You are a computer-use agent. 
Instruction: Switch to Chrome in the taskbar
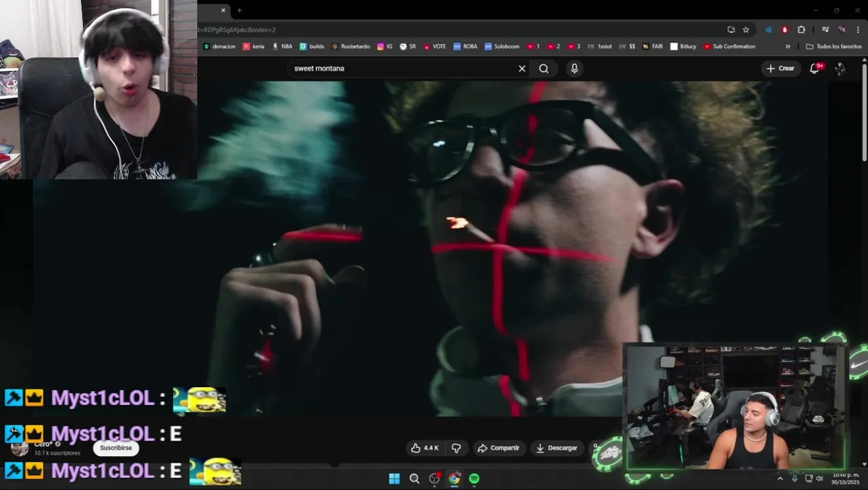click(454, 478)
